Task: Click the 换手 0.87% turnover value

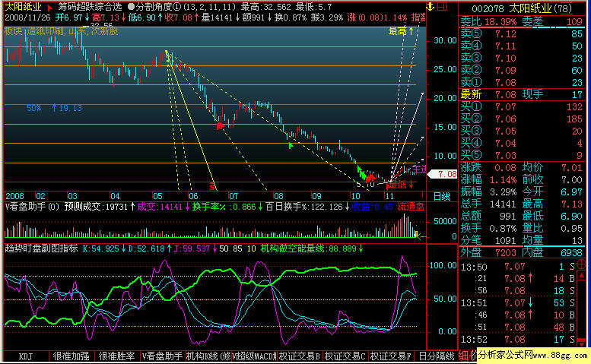Action: (x=504, y=228)
